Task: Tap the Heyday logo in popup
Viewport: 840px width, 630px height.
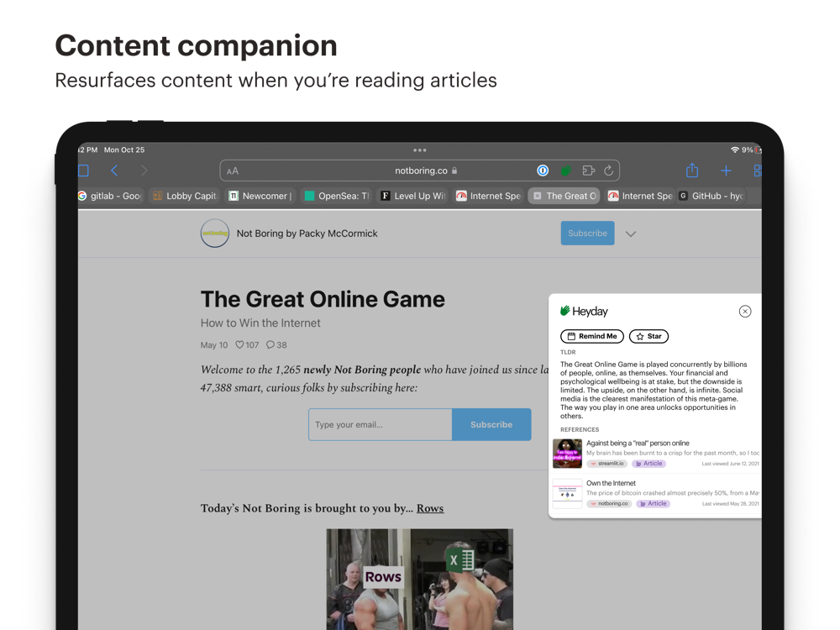Action: 584,312
